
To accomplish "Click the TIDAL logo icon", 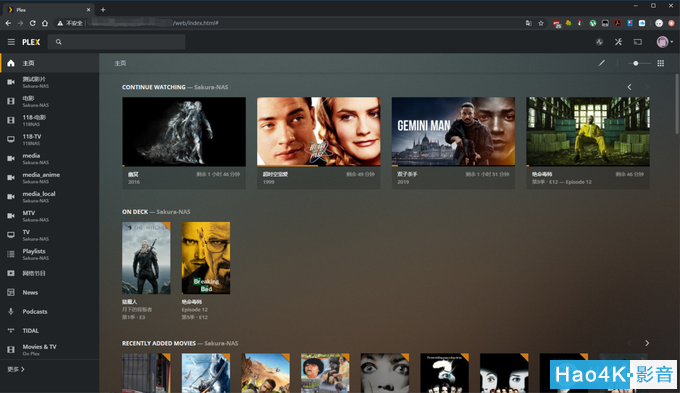I will click(x=11, y=331).
